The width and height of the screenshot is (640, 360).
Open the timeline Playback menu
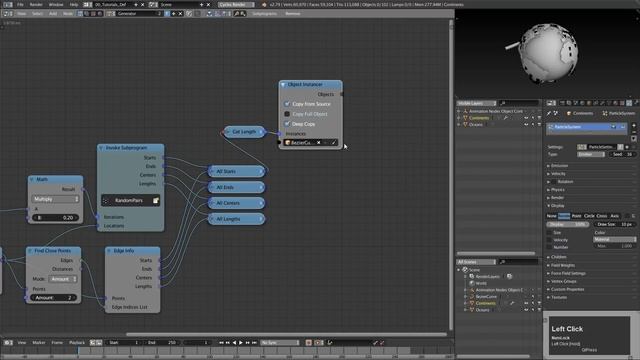pyautogui.click(x=77, y=342)
